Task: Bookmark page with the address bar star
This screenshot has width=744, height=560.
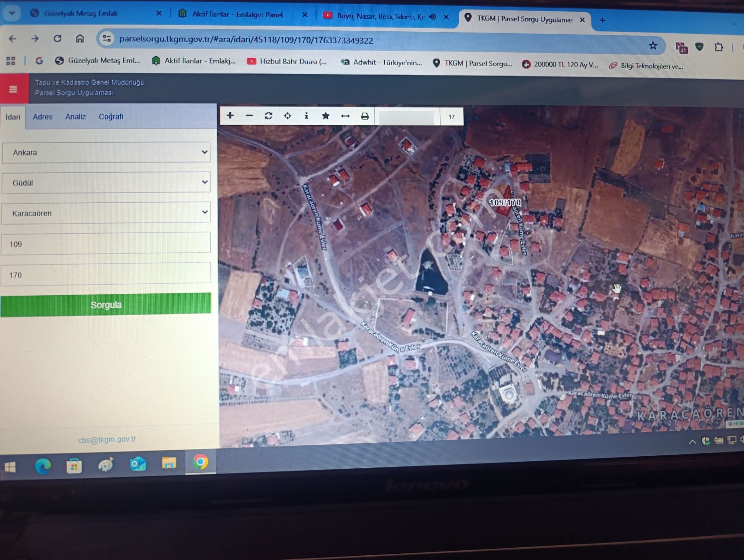Action: (653, 46)
